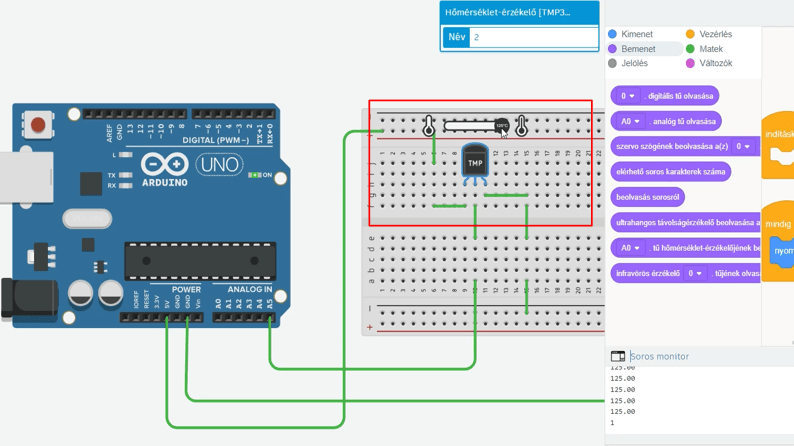This screenshot has width=794, height=446.
Task: Click the Arduino logo on board
Action: coord(165,165)
